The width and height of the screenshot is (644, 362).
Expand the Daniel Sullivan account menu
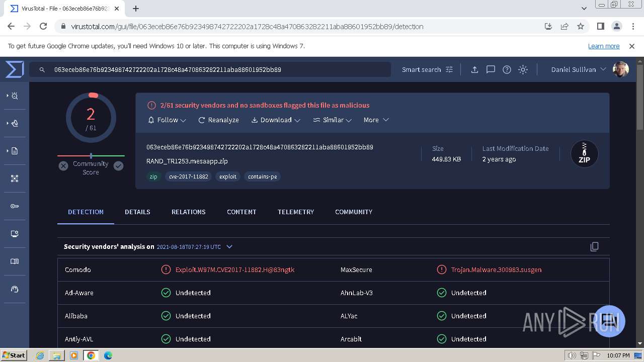(579, 69)
